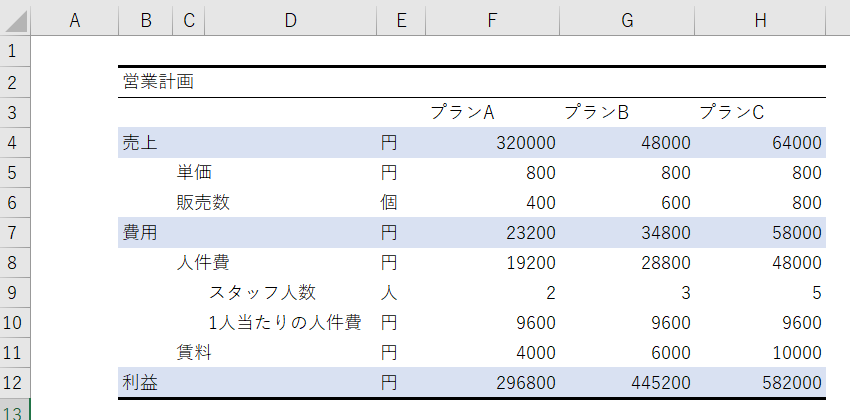Viewport: 850px width, 420px height.
Task: Select row 8 header
Action: (x=15, y=263)
